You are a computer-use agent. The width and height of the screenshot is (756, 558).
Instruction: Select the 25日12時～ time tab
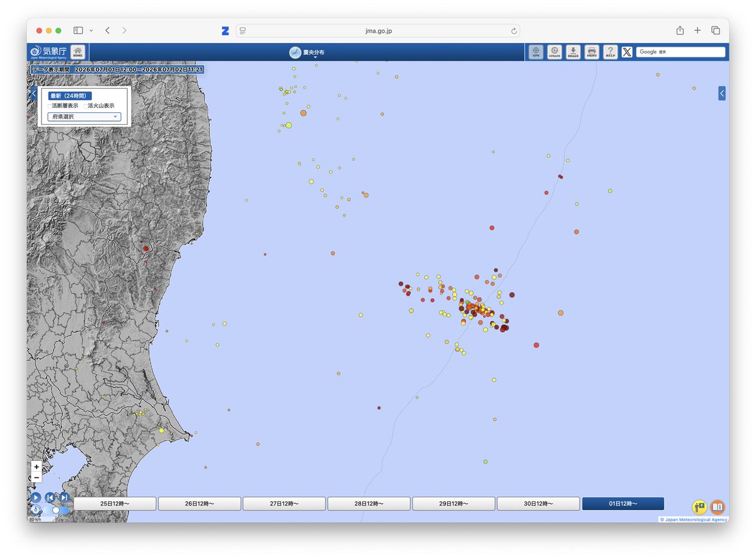(115, 504)
